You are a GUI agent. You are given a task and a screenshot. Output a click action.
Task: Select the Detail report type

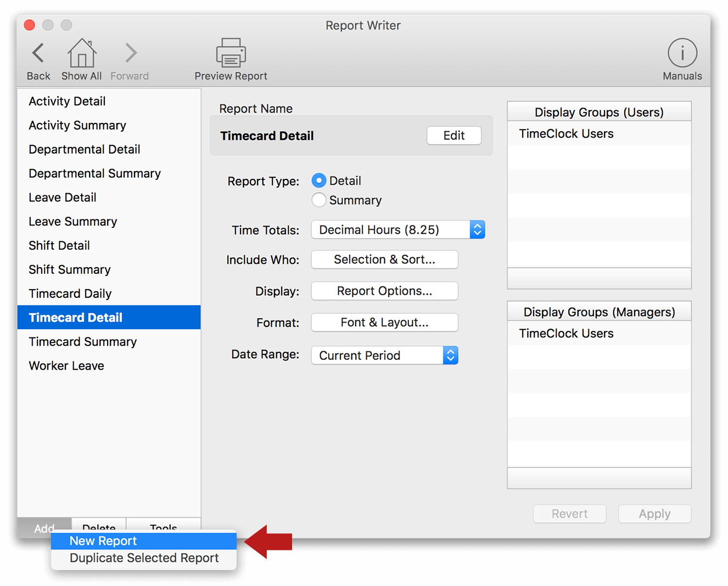click(x=319, y=180)
